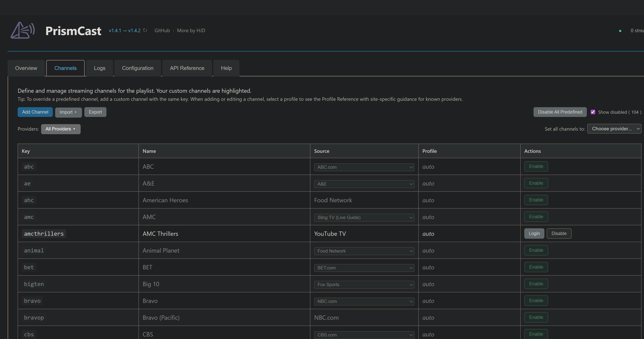Click the Add Channel button
Screen dimensions: 644x339
(35, 112)
